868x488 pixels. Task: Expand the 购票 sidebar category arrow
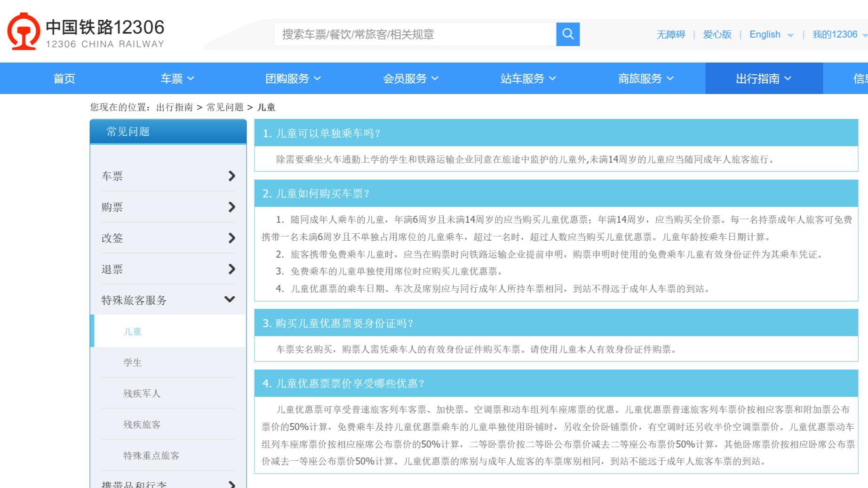coord(231,207)
